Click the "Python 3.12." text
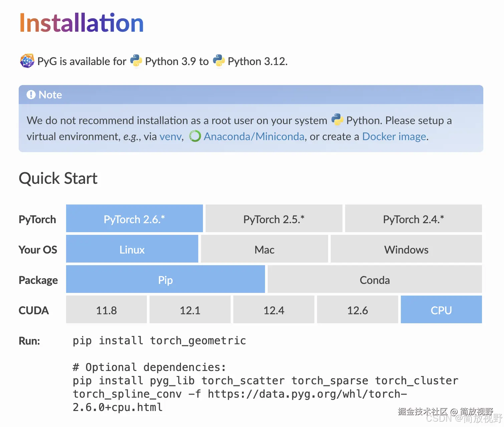 (x=258, y=61)
